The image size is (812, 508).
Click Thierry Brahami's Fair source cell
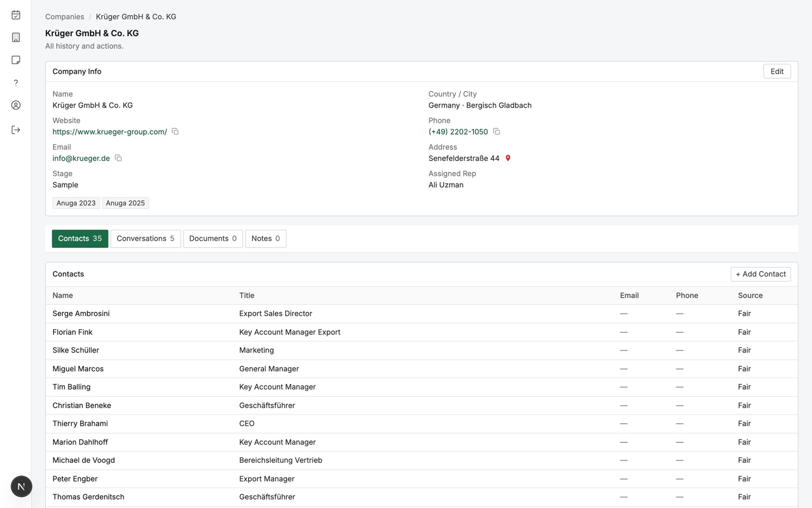coord(744,424)
